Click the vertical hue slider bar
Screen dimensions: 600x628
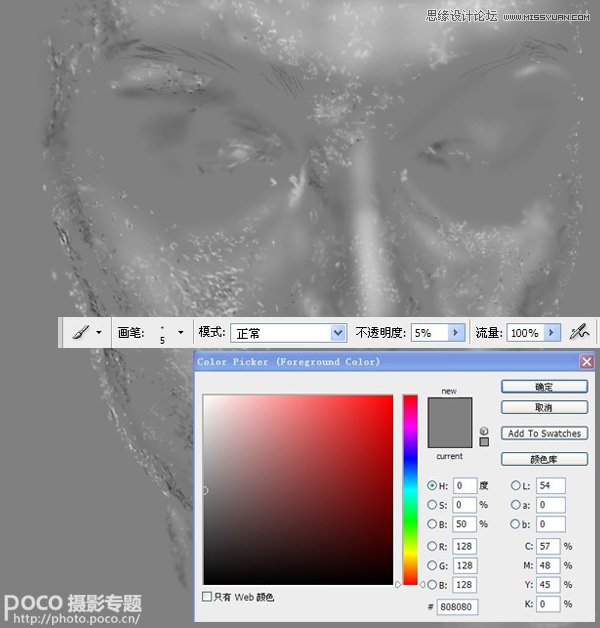[410, 489]
